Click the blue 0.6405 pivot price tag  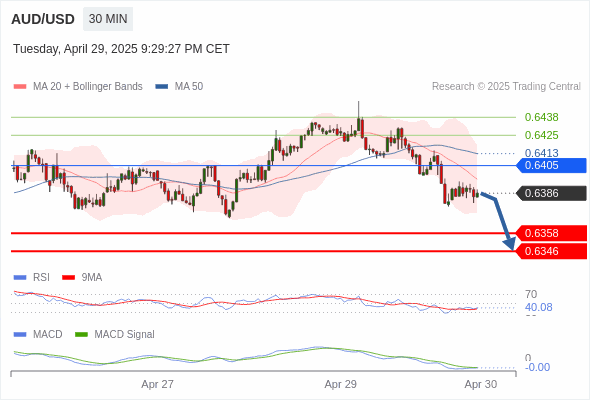[552, 165]
